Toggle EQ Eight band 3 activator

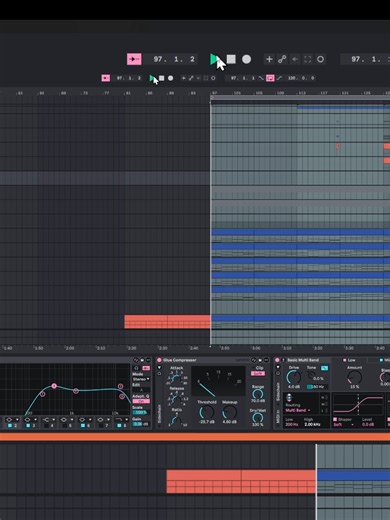pyautogui.click(x=28, y=426)
